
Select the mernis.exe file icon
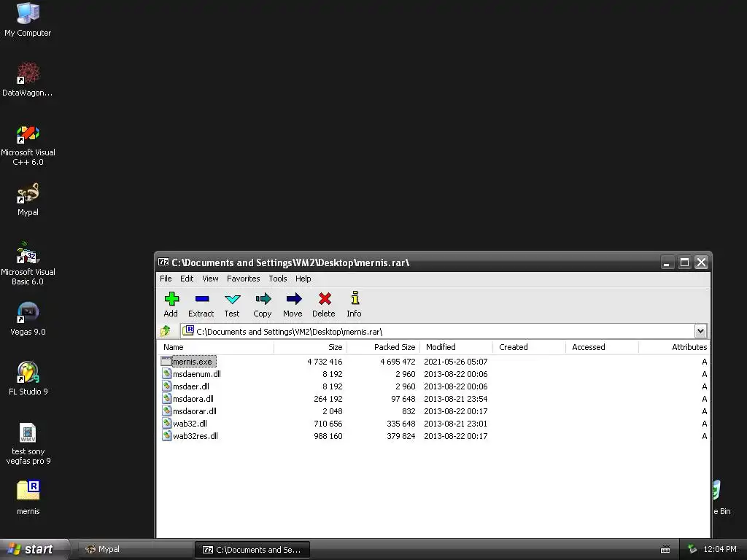click(166, 362)
